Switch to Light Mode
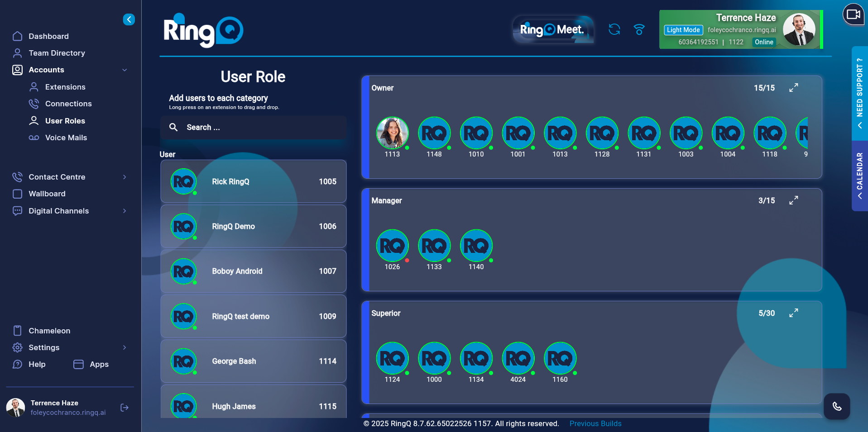 point(683,30)
